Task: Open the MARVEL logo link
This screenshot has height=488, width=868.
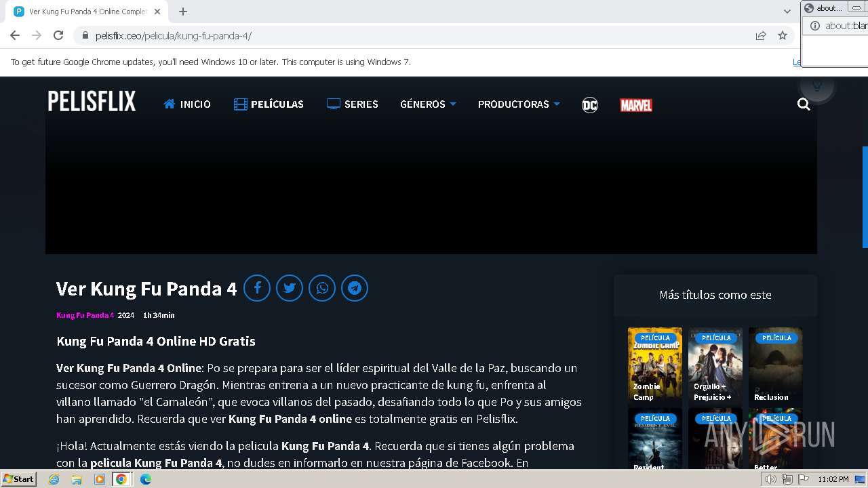Action: point(636,105)
